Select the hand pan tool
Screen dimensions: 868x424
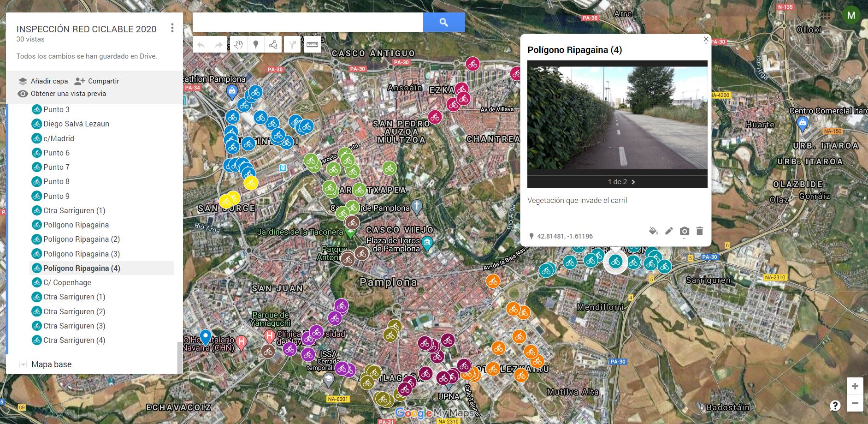coord(238,45)
